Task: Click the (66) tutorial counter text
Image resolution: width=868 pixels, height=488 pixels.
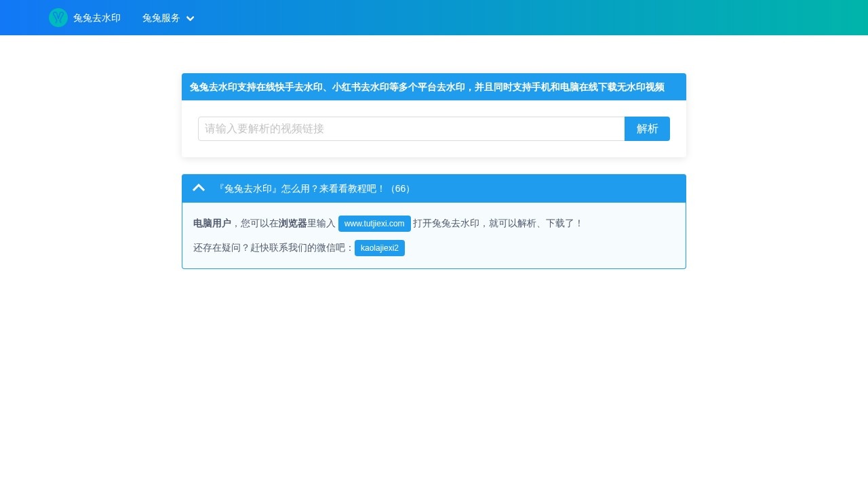Action: click(x=400, y=188)
